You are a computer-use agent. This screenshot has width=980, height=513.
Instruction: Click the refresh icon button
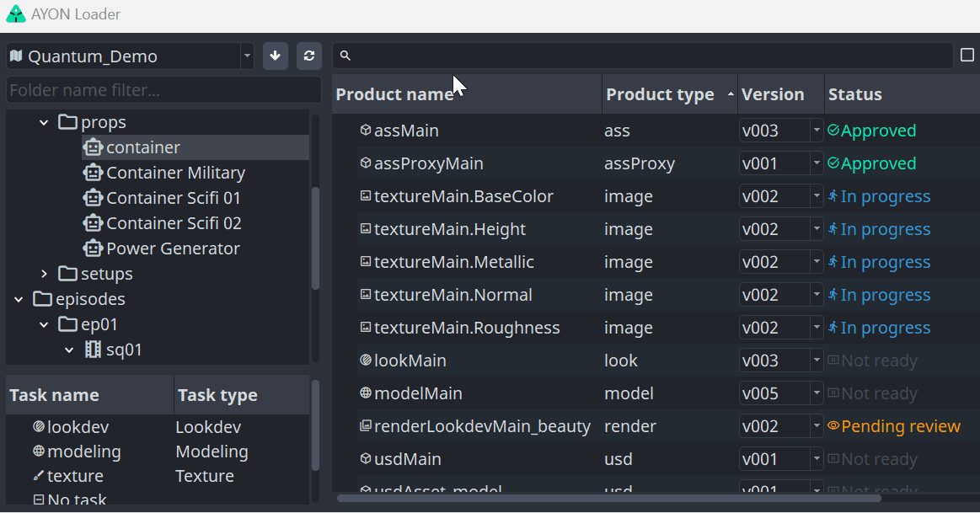[x=308, y=56]
